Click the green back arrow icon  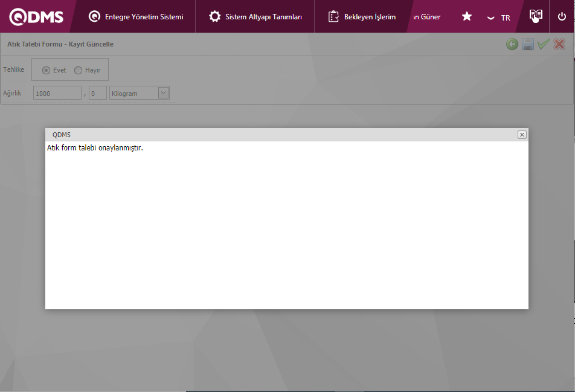click(x=512, y=44)
